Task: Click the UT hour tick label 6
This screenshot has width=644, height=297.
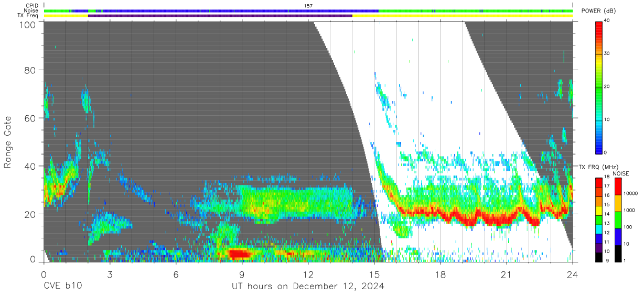Action: 176,274
